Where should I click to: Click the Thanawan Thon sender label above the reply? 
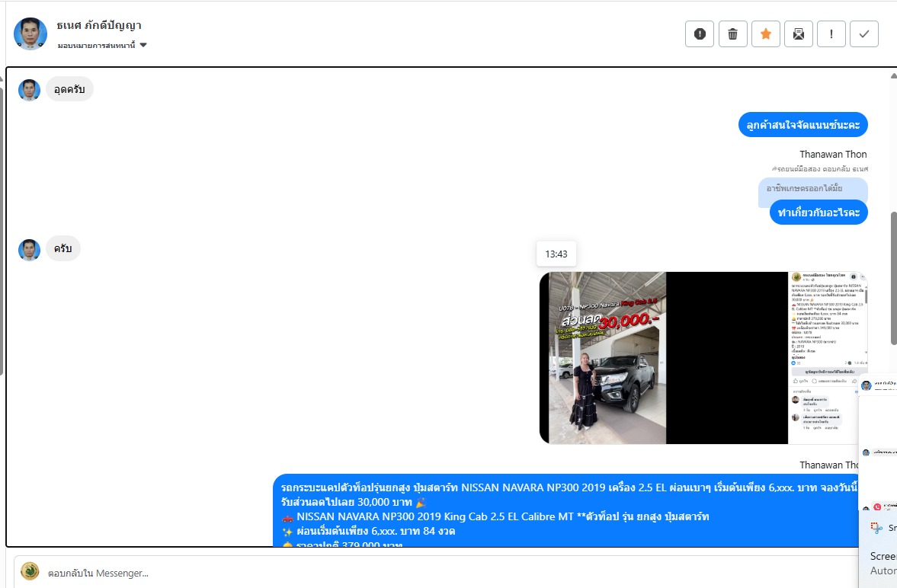833,155
